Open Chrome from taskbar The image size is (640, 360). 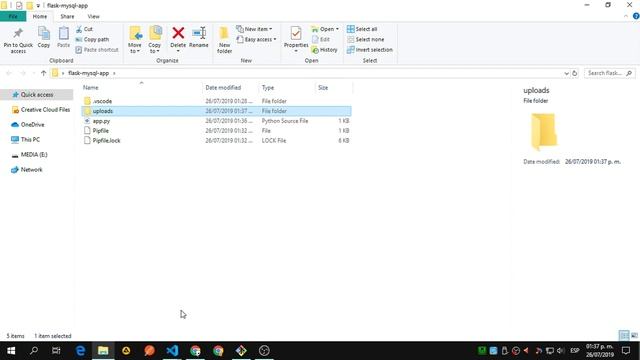click(218, 351)
